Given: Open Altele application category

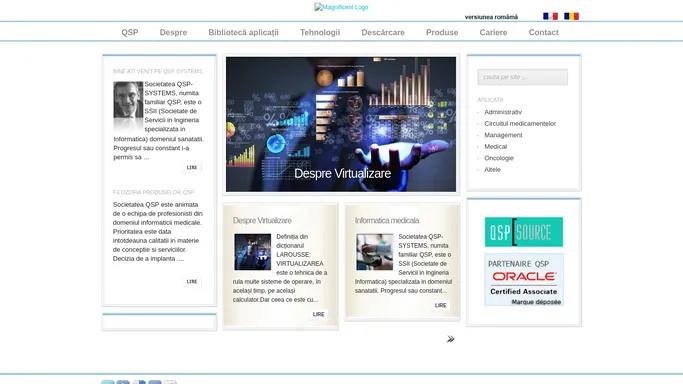Looking at the screenshot, I should pos(492,169).
